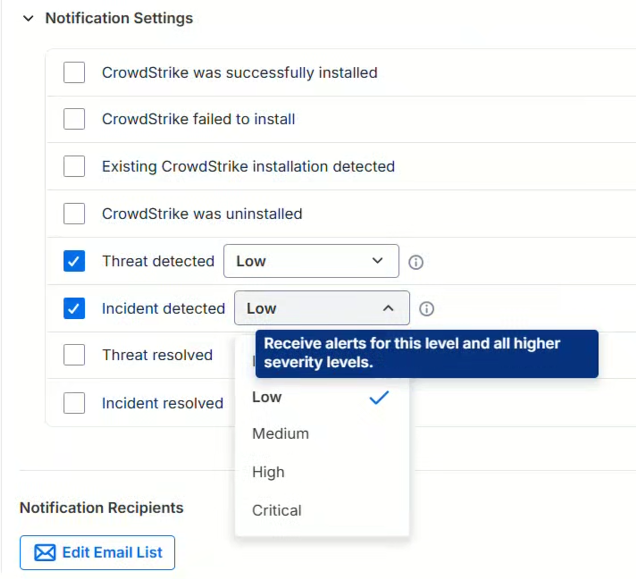Click 'Existing CrowdStrike installation detected' label
The height and width of the screenshot is (579, 636).
pos(248,166)
